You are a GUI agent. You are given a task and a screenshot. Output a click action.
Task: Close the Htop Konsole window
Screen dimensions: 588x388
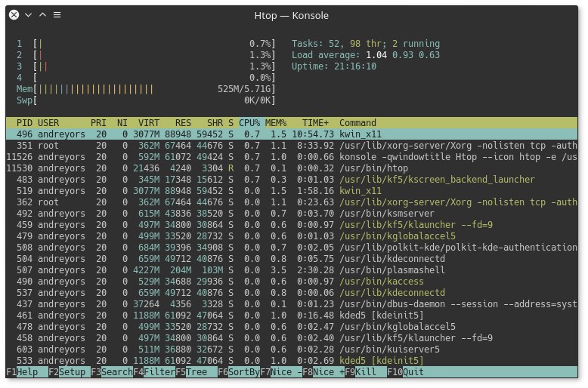[14, 15]
